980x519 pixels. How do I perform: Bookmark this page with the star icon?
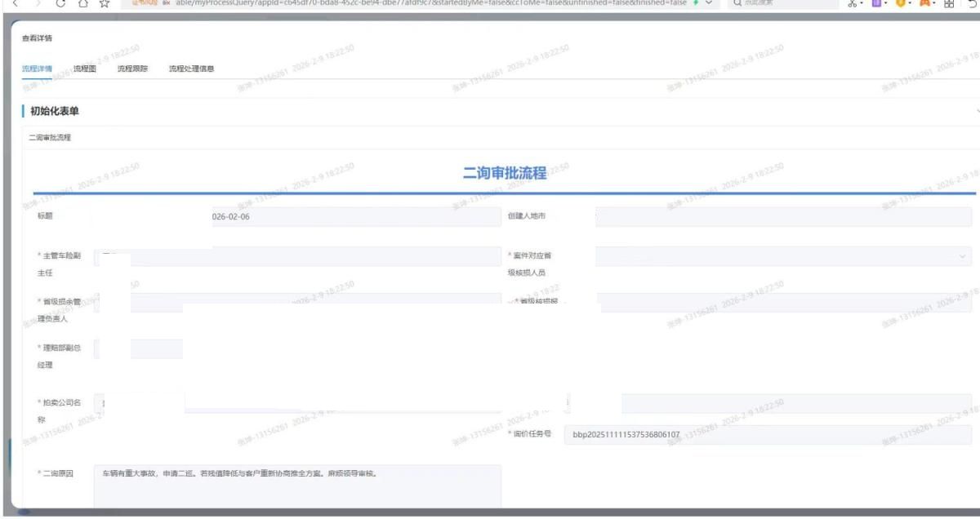(x=104, y=4)
